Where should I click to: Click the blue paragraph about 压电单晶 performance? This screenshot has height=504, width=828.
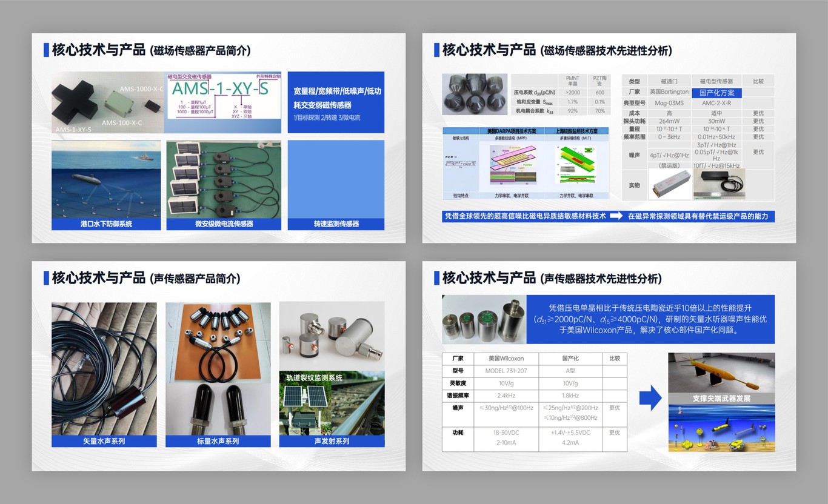(652, 319)
